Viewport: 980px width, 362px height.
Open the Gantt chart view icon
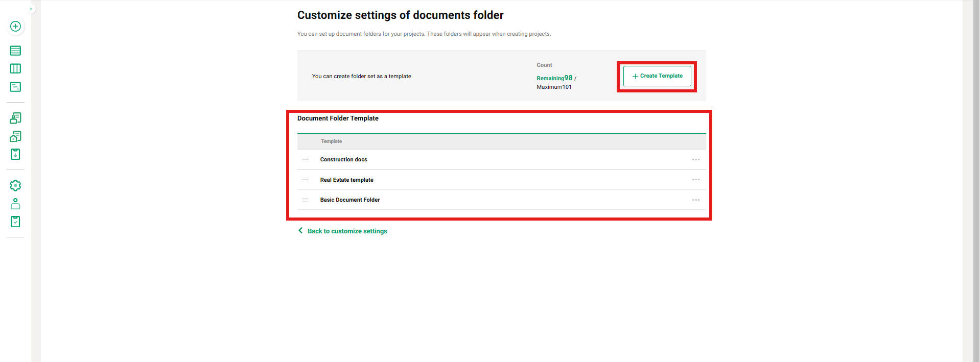(x=15, y=87)
